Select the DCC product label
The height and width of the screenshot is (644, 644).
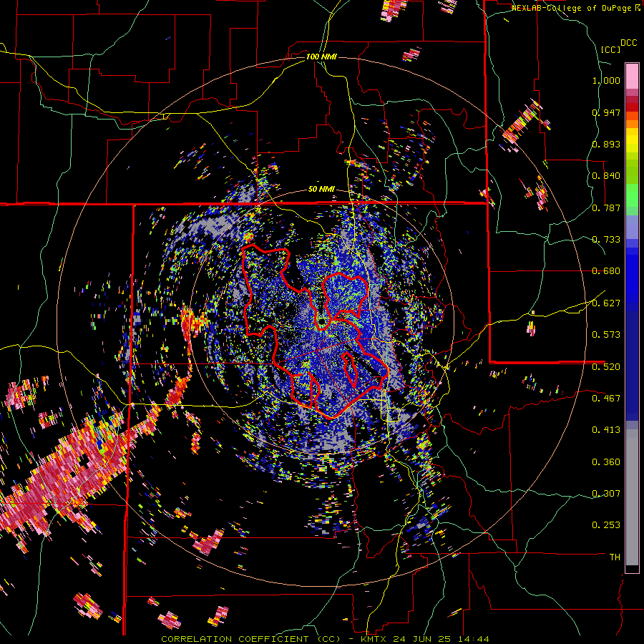[x=629, y=43]
